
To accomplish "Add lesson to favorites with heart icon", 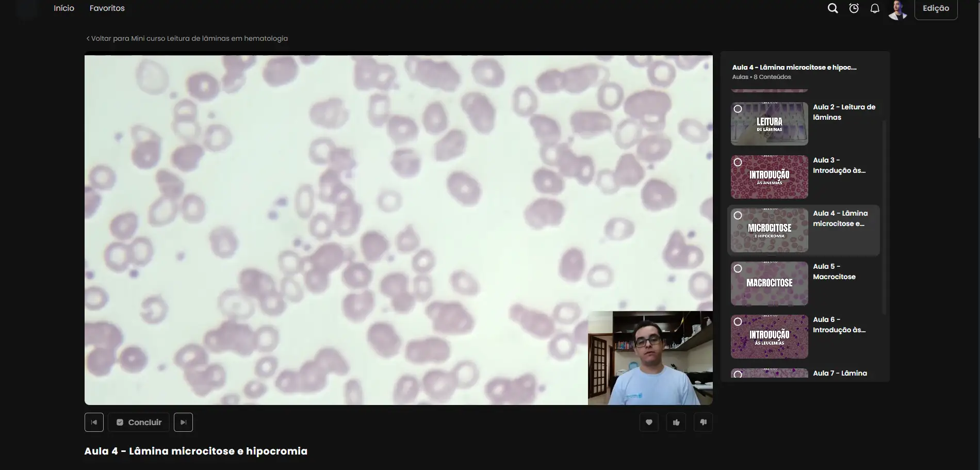I will coord(649,423).
